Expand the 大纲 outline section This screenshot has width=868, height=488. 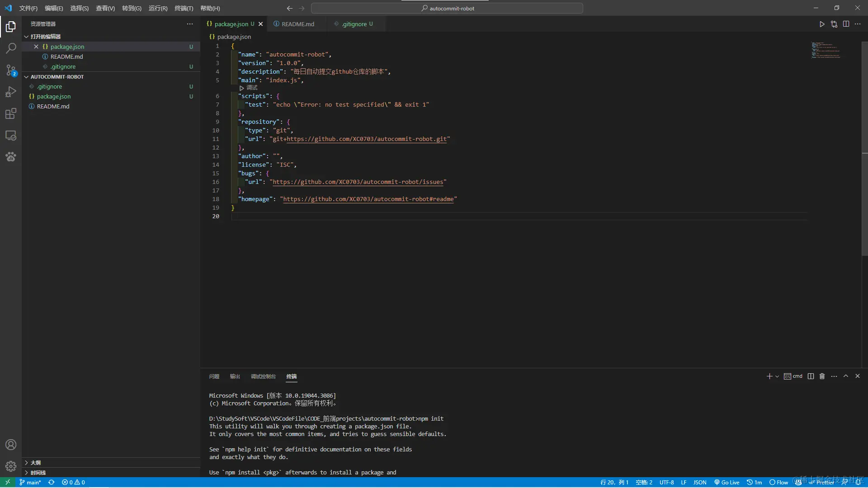click(x=35, y=462)
